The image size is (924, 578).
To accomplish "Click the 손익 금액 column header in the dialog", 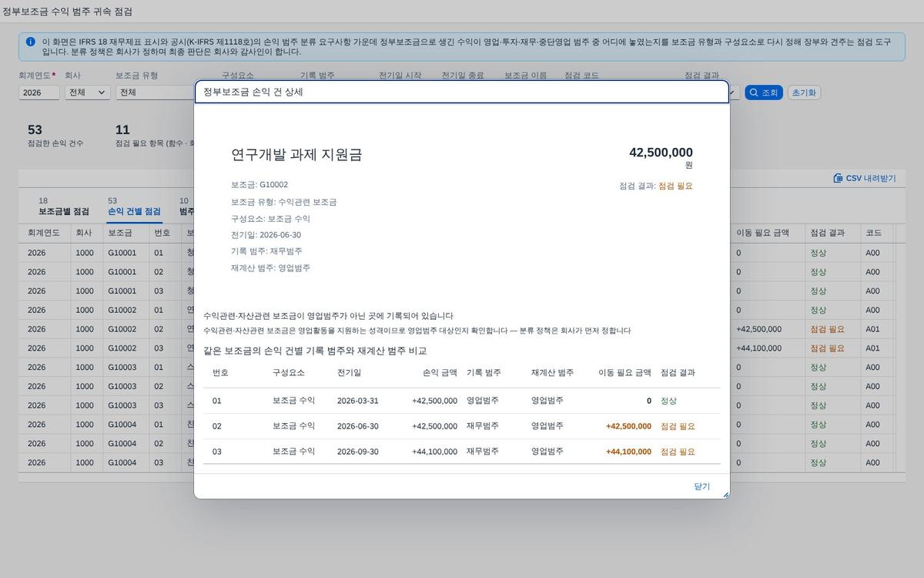I will click(440, 372).
